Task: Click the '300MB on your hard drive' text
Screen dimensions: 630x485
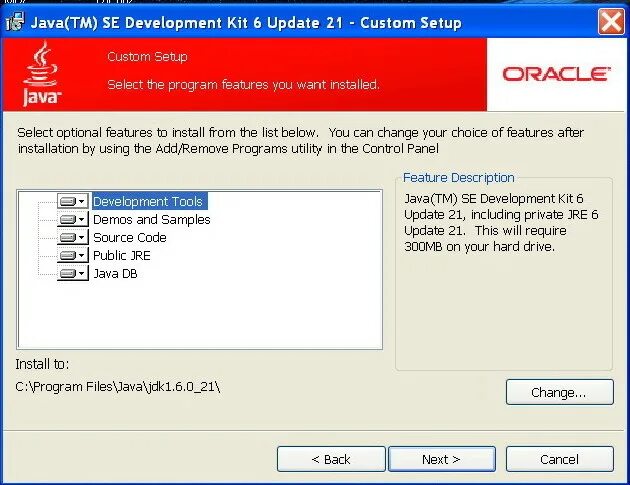Action: coord(479,246)
